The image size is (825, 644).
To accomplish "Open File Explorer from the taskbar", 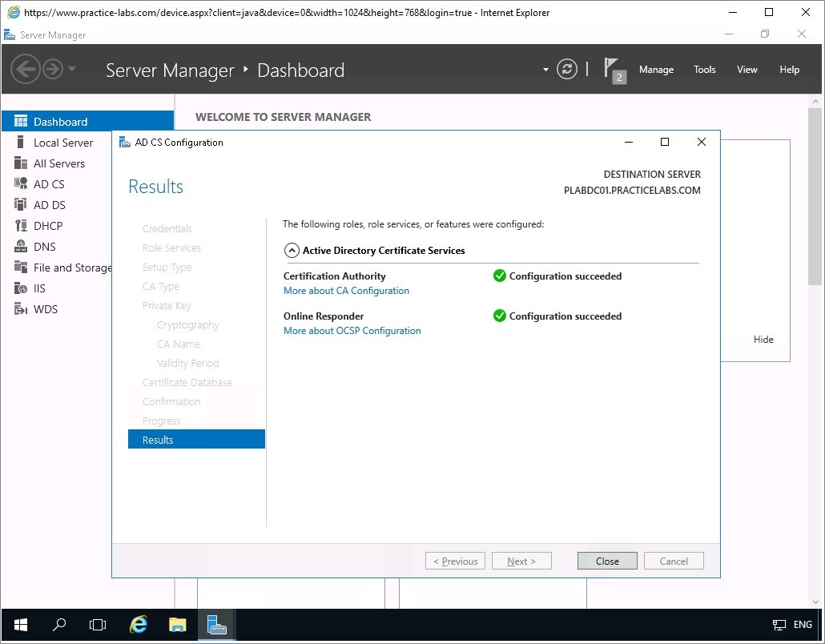I will coord(177,625).
